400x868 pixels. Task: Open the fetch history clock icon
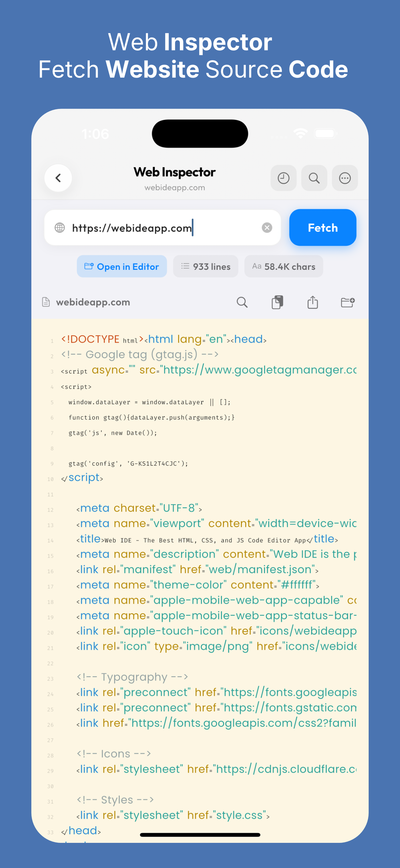pyautogui.click(x=283, y=178)
